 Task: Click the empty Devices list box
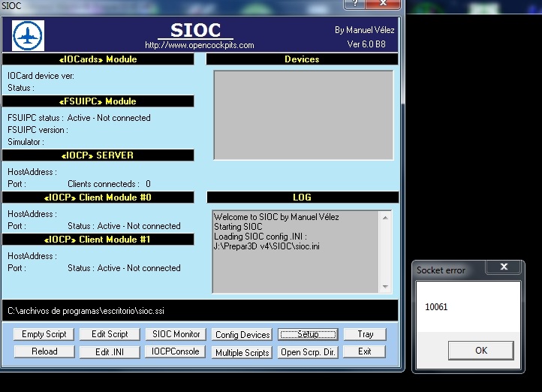[x=303, y=116]
